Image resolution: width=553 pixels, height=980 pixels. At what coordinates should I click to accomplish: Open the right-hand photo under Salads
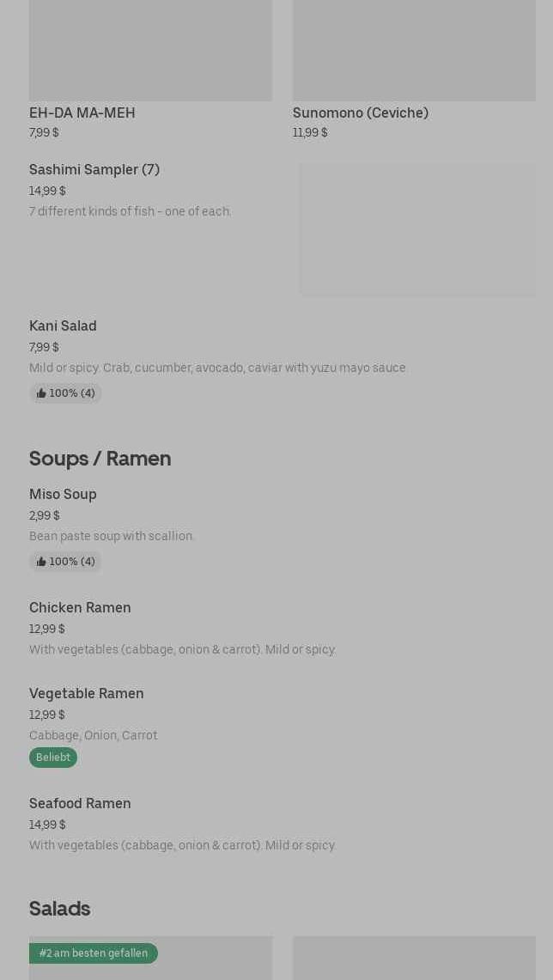point(414,958)
